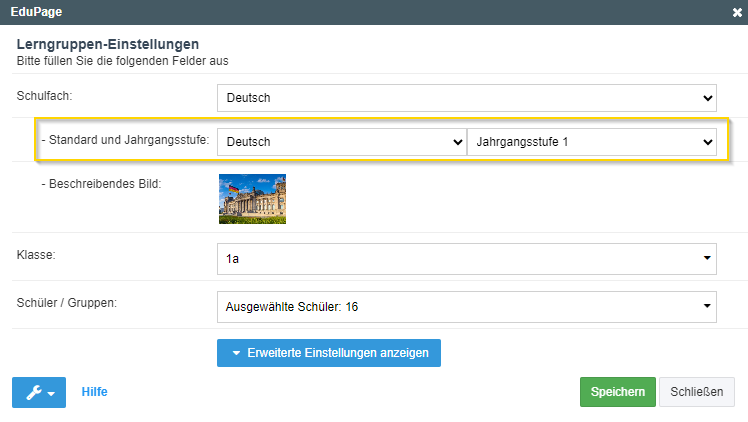
Task: Open the Hilfe link
Action: [94, 392]
